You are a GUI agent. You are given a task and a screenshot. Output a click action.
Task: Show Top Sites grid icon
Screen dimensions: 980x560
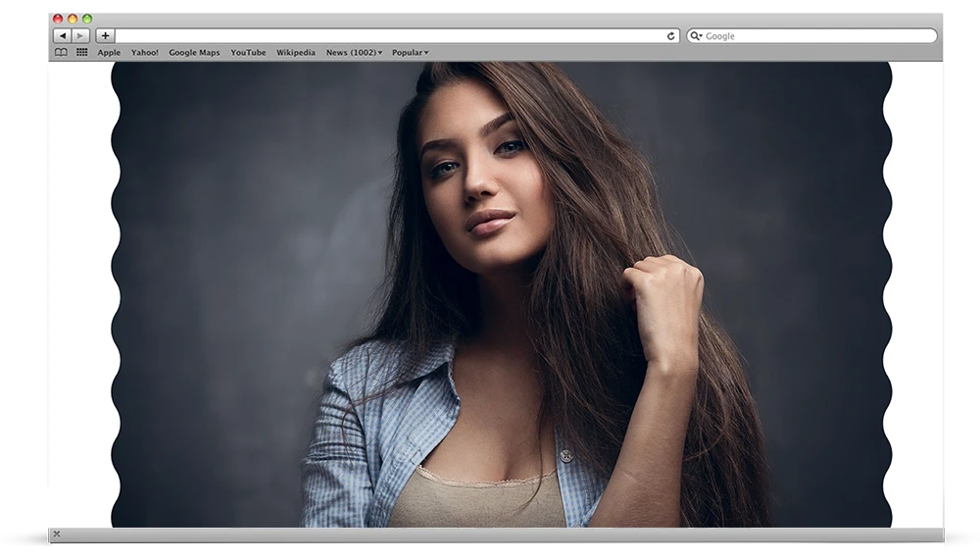tap(82, 53)
